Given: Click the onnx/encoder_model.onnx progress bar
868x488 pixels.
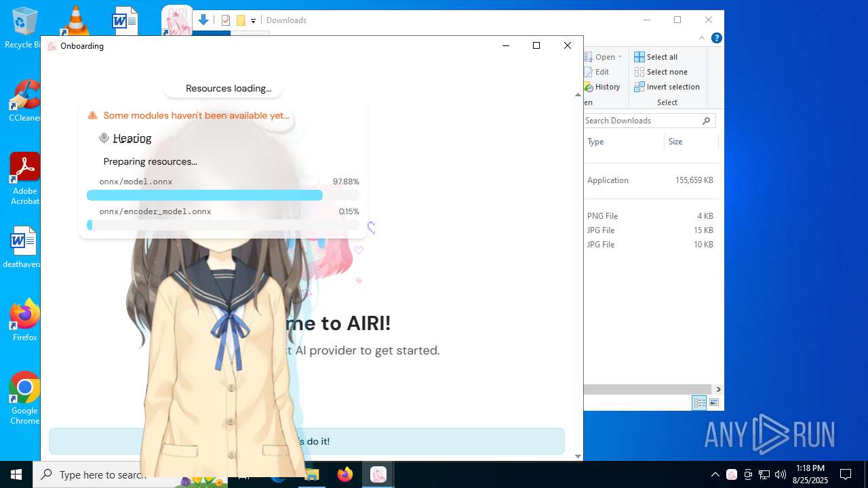Looking at the screenshot, I should coord(223,225).
